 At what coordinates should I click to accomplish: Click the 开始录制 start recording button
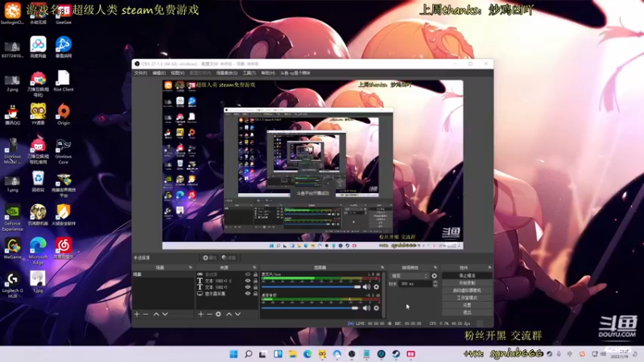point(467,283)
